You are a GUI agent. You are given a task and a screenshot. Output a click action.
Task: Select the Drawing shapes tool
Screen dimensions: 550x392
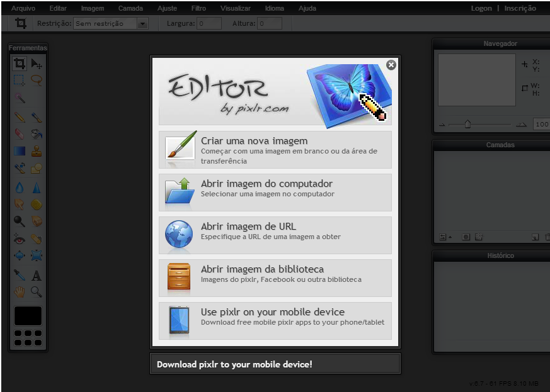pos(37,168)
